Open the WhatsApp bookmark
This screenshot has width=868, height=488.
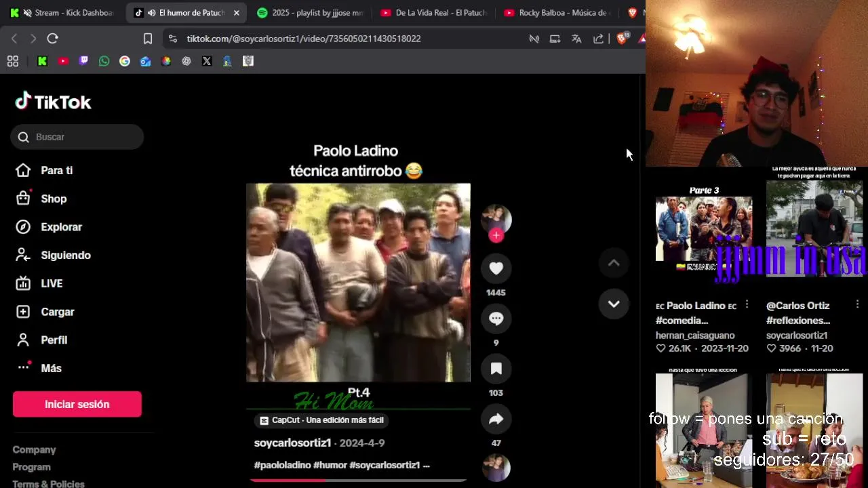coord(104,61)
